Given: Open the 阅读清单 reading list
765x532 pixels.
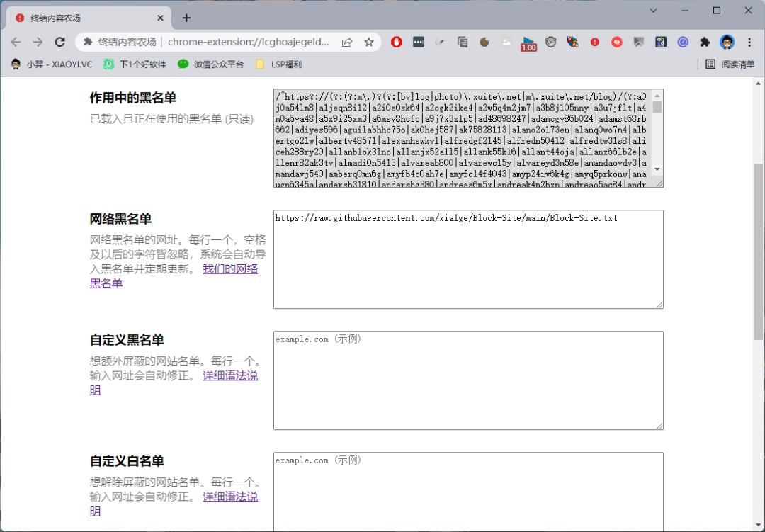Looking at the screenshot, I should [730, 64].
